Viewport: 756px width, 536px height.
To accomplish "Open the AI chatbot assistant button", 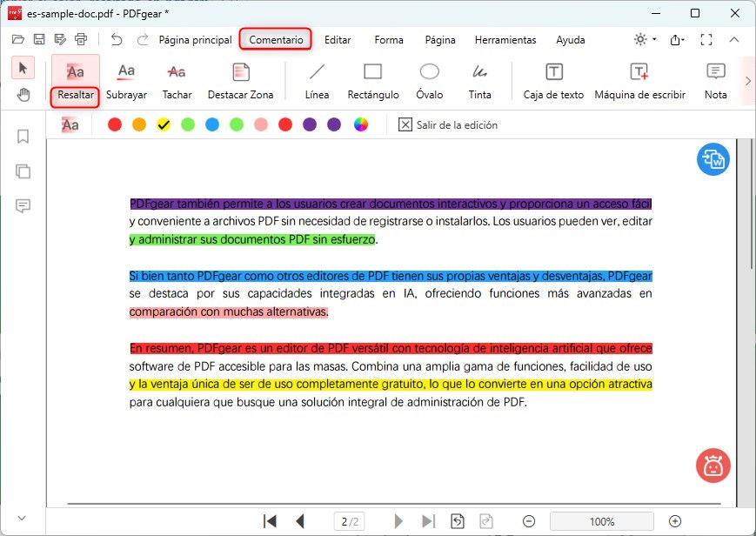I will pos(713,466).
